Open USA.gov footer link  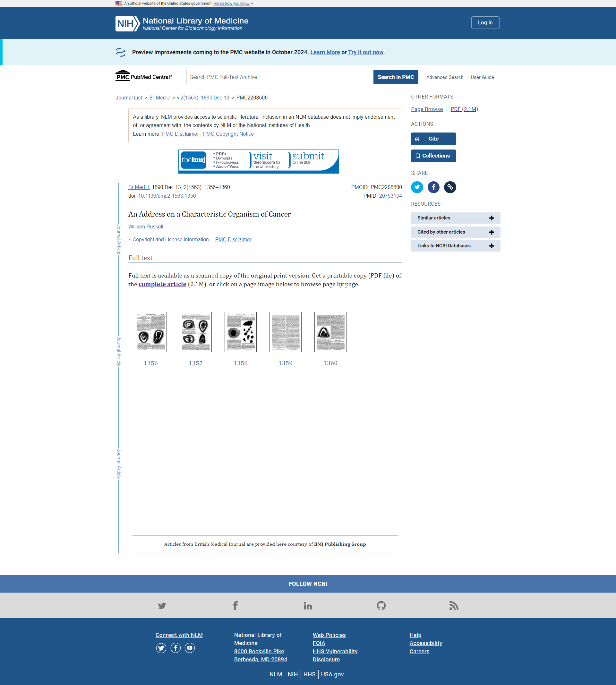[332, 674]
